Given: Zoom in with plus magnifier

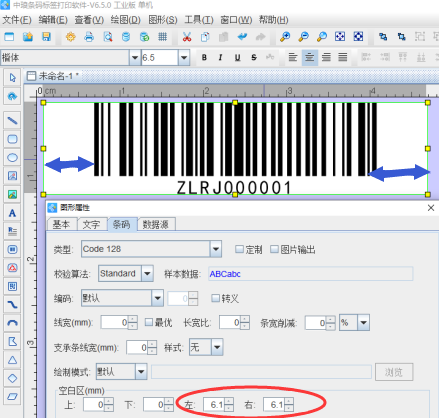Looking at the screenshot, I should (285, 37).
